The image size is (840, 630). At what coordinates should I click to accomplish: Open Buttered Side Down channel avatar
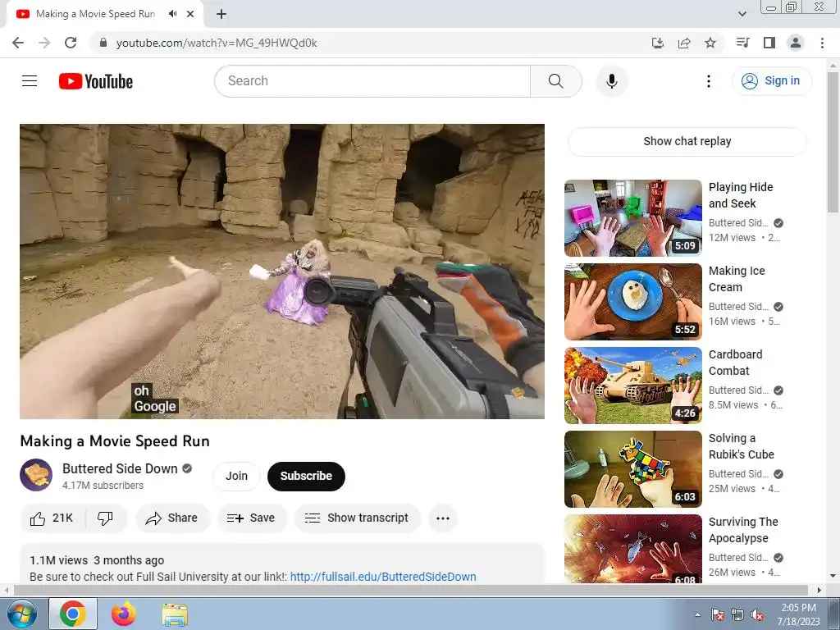pyautogui.click(x=36, y=475)
